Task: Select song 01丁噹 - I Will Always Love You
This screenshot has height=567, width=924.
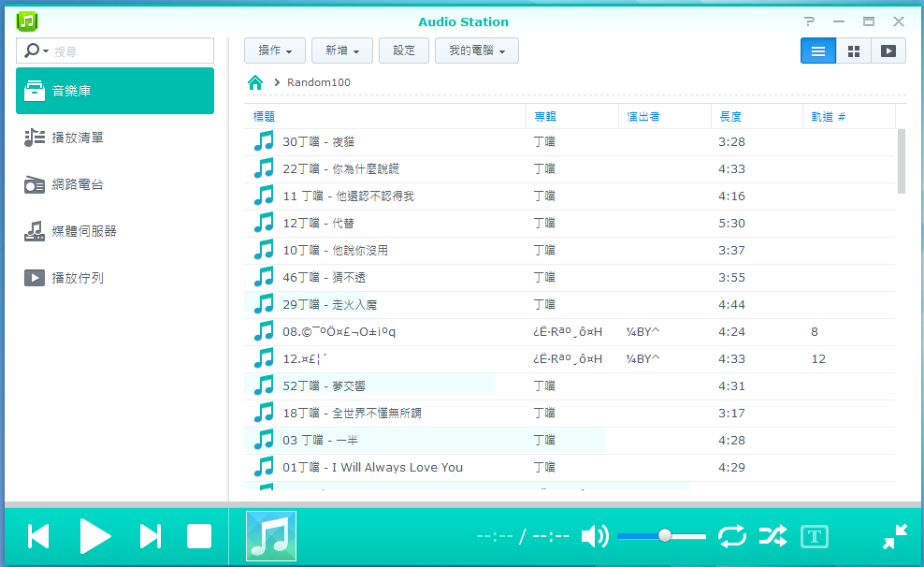Action: pos(372,468)
